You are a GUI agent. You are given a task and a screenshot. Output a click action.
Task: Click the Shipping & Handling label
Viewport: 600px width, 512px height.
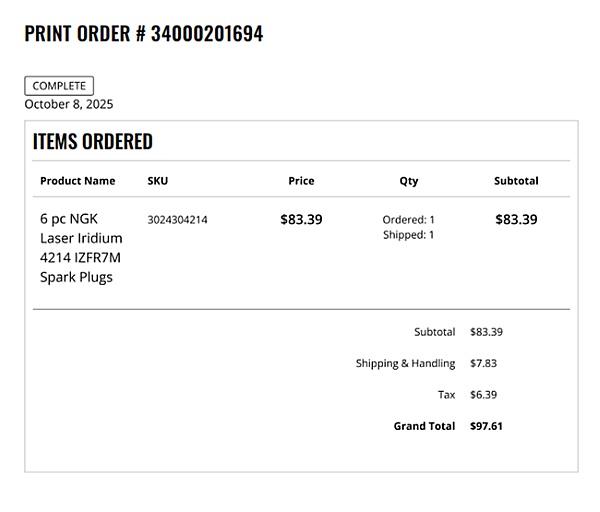point(405,363)
